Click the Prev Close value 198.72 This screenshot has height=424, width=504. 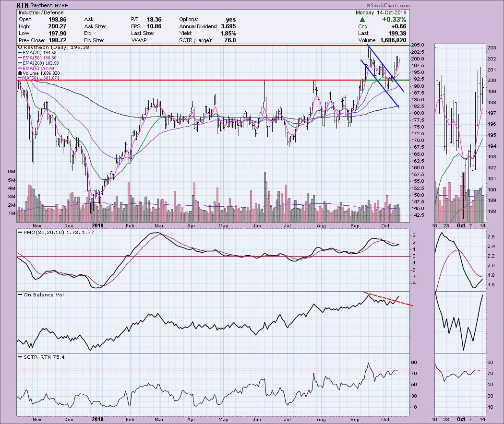57,40
